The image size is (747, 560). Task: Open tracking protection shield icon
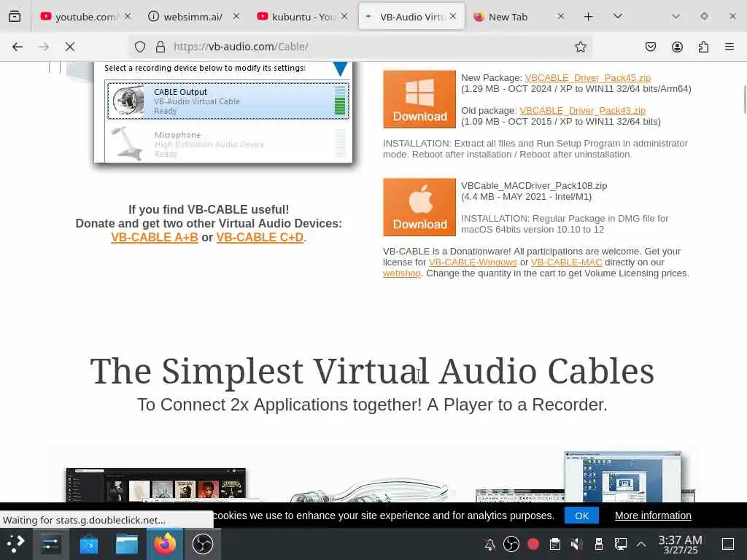click(139, 47)
